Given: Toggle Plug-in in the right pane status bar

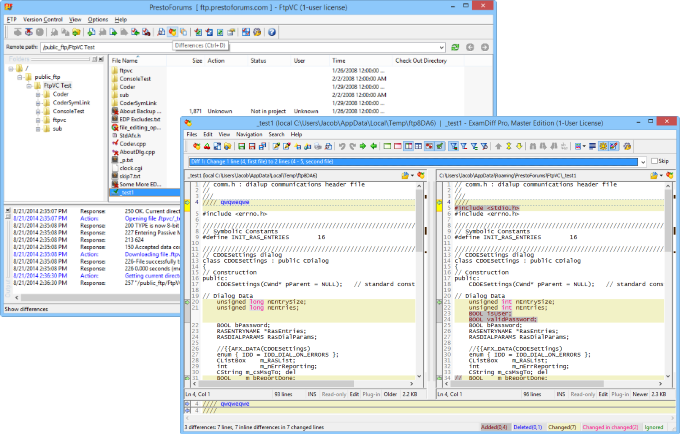Looking at the screenshot, I should pyautogui.click(x=620, y=394).
